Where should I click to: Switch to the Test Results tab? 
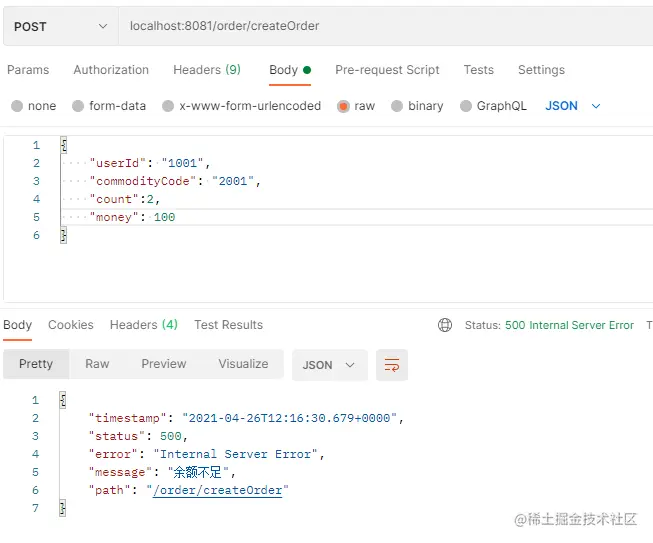(228, 325)
